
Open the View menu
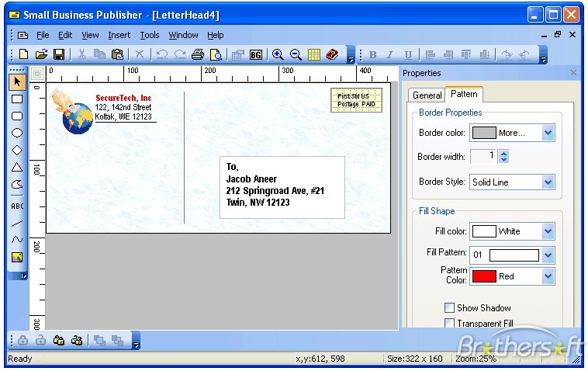coord(90,35)
